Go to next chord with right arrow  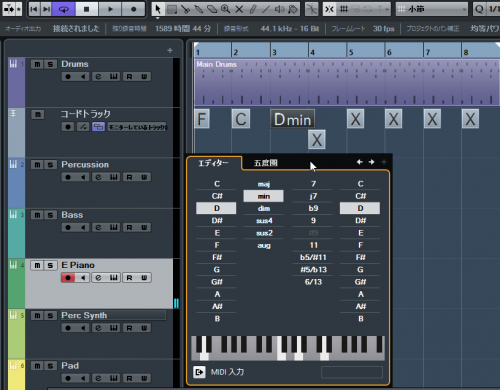pyautogui.click(x=371, y=162)
